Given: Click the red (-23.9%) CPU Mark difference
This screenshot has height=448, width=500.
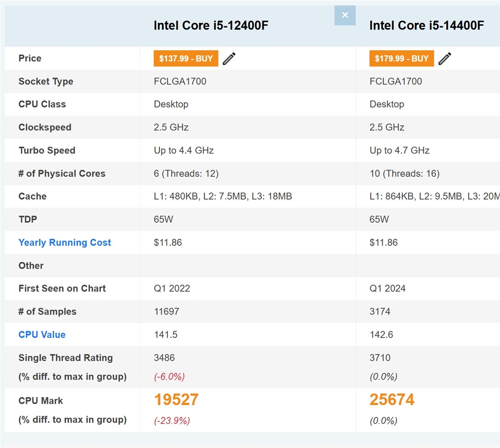Looking at the screenshot, I should (172, 420).
